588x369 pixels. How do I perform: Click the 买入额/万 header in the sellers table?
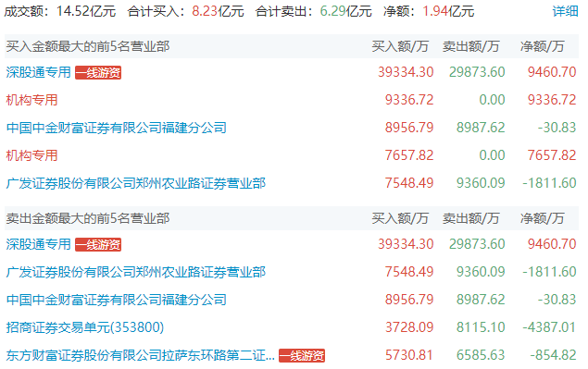pos(400,218)
